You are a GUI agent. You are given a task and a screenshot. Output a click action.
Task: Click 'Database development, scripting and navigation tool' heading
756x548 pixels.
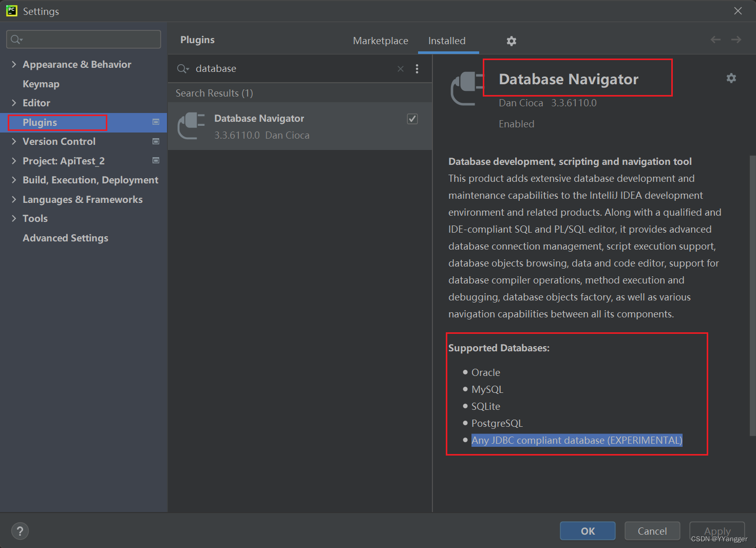click(x=570, y=161)
